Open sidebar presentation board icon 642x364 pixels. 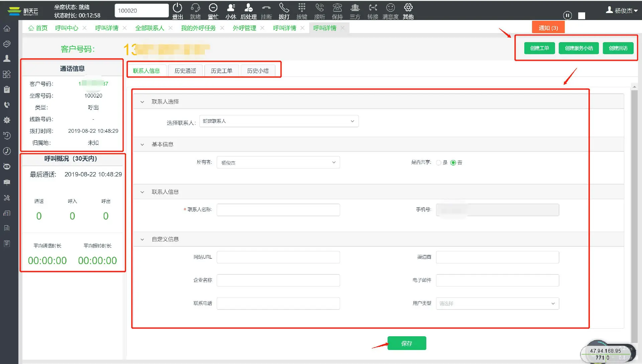[7, 182]
